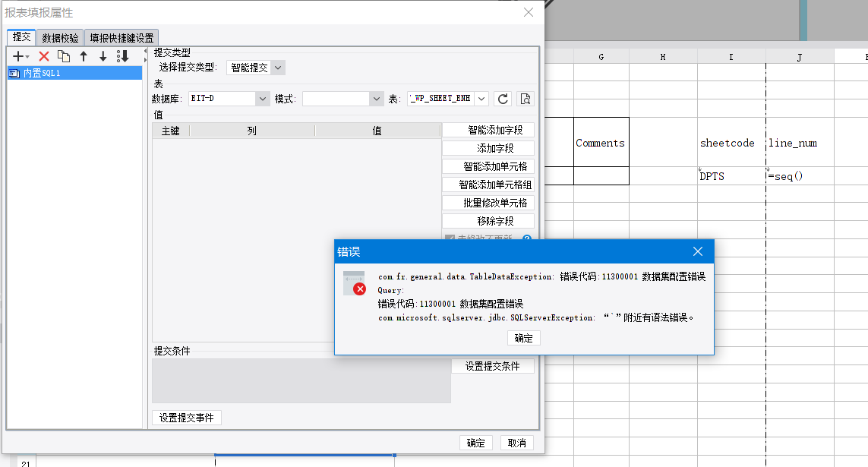
Task: Click 确定 in the report properties window
Action: [x=475, y=443]
